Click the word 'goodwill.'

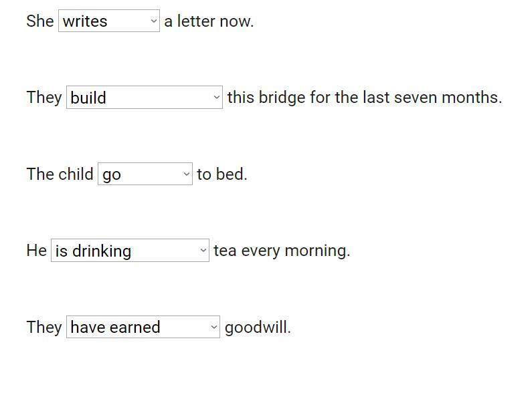[258, 327]
